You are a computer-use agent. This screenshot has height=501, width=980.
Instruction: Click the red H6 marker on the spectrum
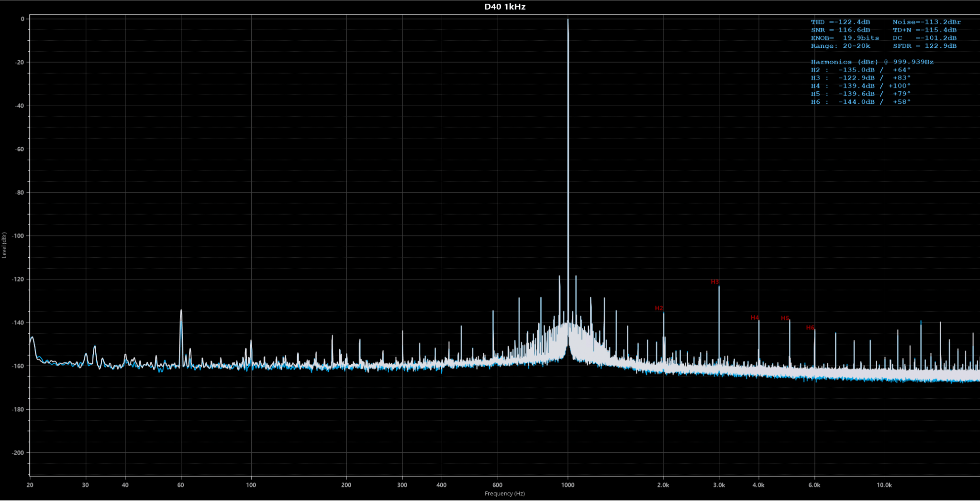click(810, 328)
